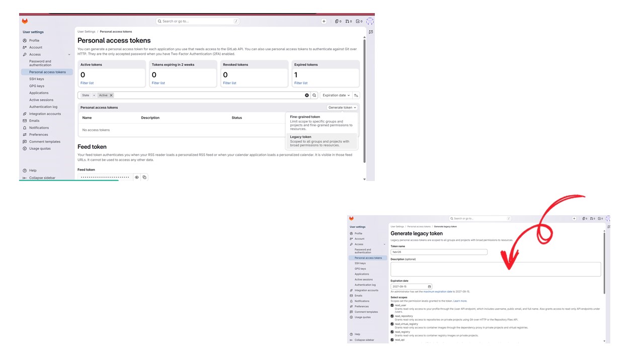Remove the Active state filter chip
This screenshot has width=644, height=362.
[111, 95]
